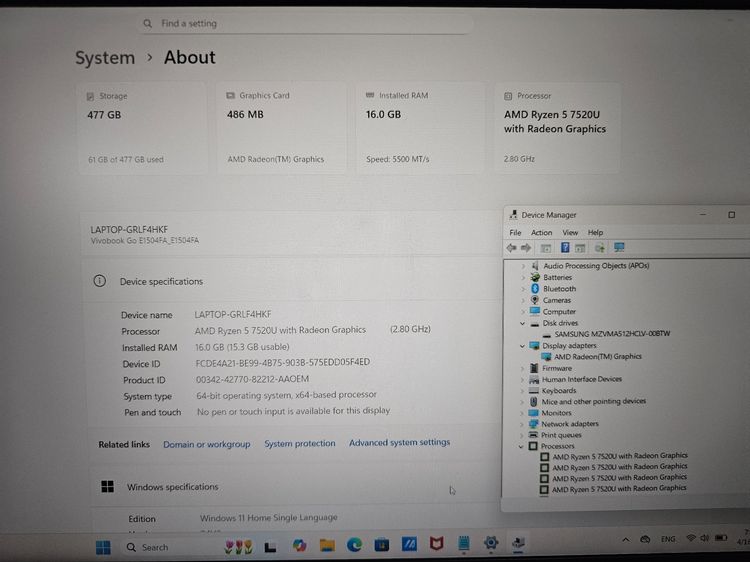Screen dimensions: 750x562
Task: Click the blue Help question-mark toolbar icon
Action: [x=565, y=247]
